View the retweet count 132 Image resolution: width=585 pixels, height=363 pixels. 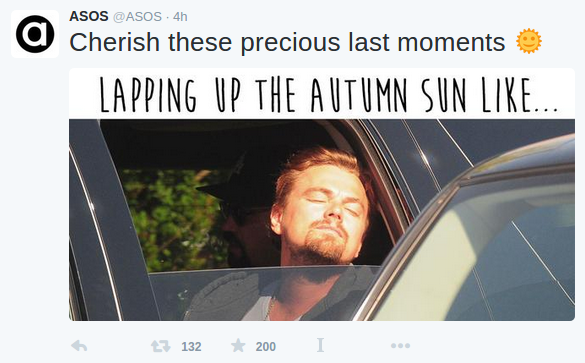click(x=191, y=347)
